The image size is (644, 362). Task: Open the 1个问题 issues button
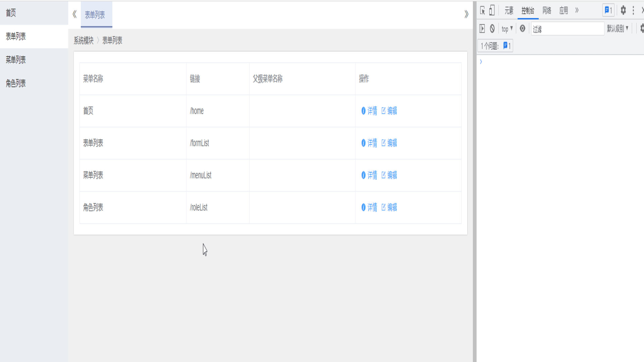click(495, 46)
